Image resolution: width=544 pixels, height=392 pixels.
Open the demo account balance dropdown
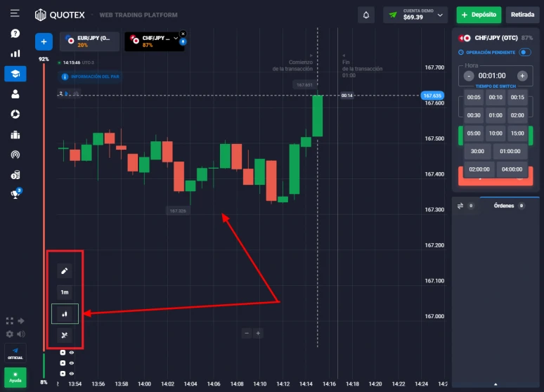(x=415, y=15)
